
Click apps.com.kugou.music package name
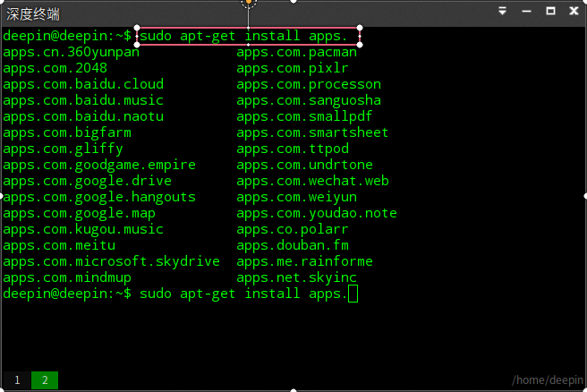[x=83, y=229]
